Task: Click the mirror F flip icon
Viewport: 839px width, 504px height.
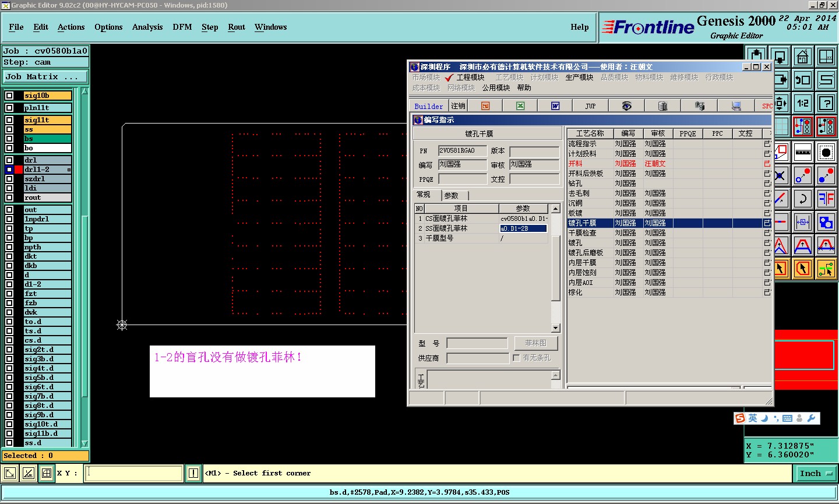Action: [x=826, y=199]
